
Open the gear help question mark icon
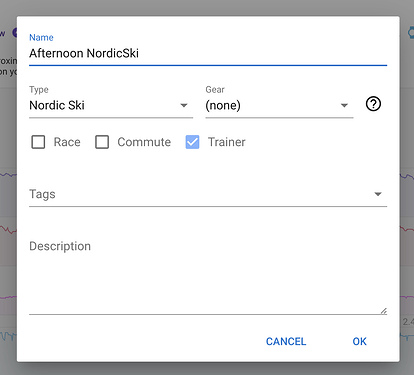(373, 104)
